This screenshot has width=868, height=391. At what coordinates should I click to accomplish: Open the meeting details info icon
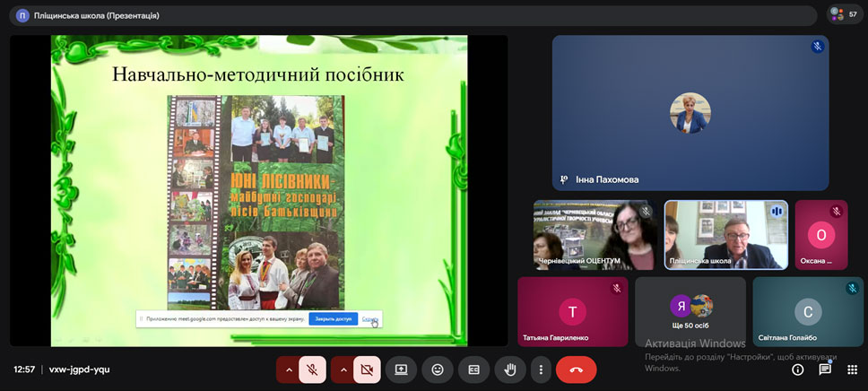[x=797, y=369]
